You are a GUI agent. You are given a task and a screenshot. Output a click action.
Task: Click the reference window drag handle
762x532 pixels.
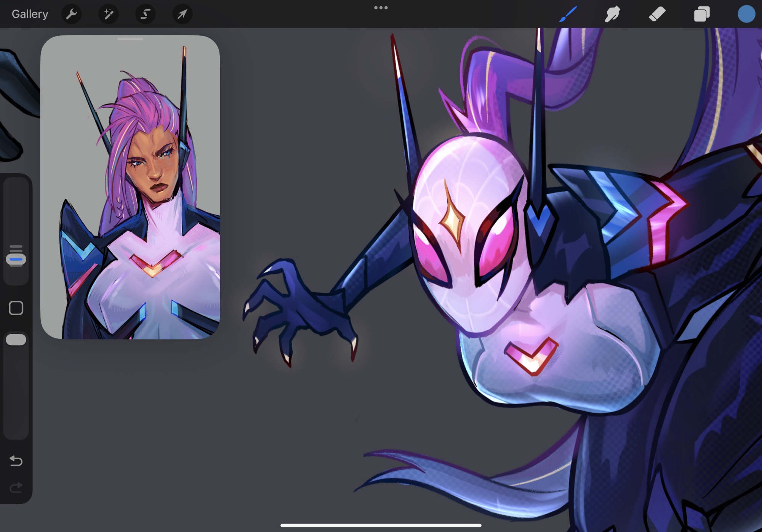pyautogui.click(x=130, y=39)
